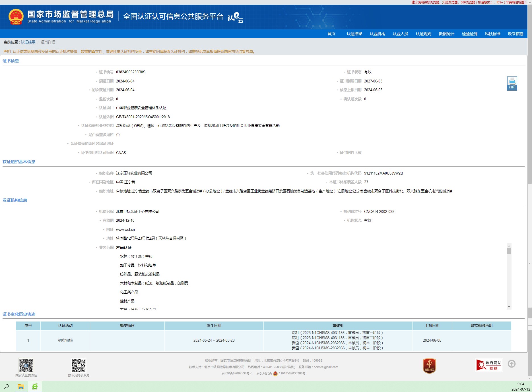This screenshot has width=532, height=392.
Task: Click the audit dates 2024-05-24 -- 2024-05-28 cell
Action: coord(214,341)
